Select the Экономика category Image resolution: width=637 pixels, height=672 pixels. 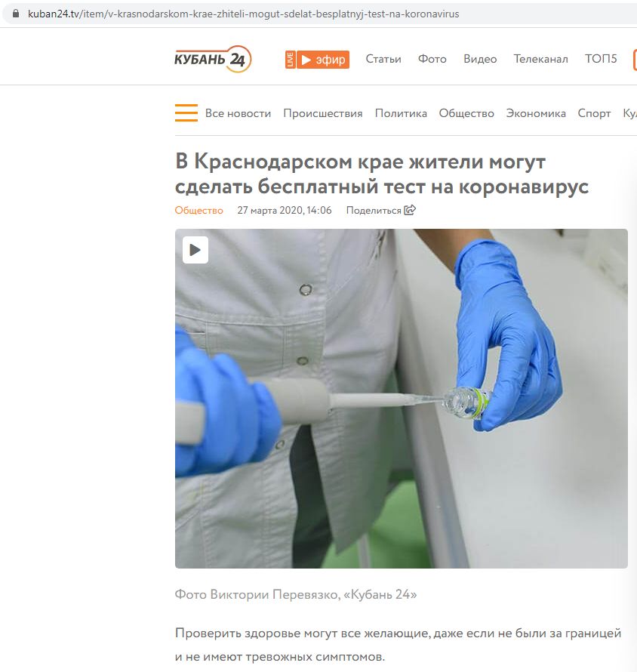tap(536, 113)
